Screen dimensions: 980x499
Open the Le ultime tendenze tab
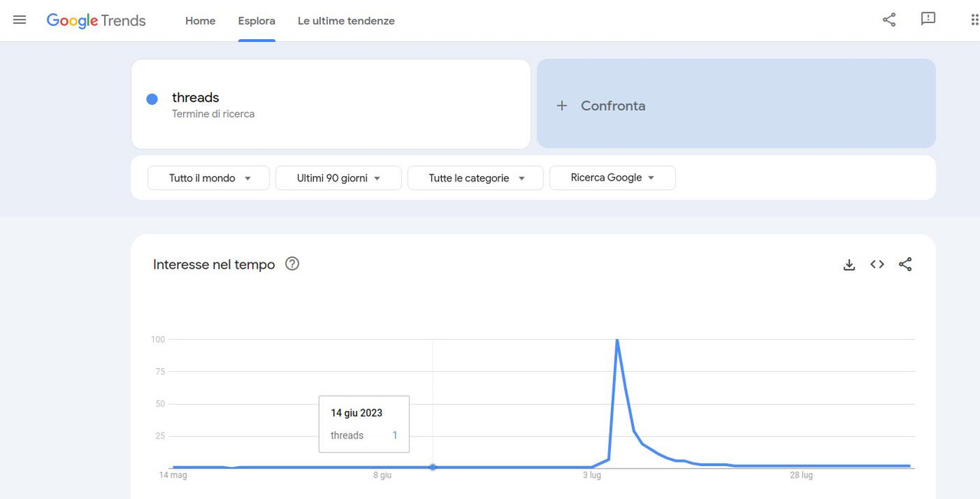pos(346,21)
